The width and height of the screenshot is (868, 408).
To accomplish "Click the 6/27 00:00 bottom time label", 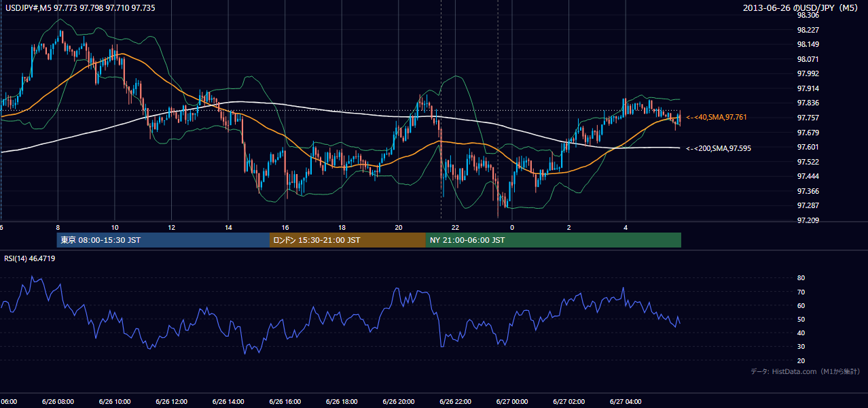I will pyautogui.click(x=512, y=401).
